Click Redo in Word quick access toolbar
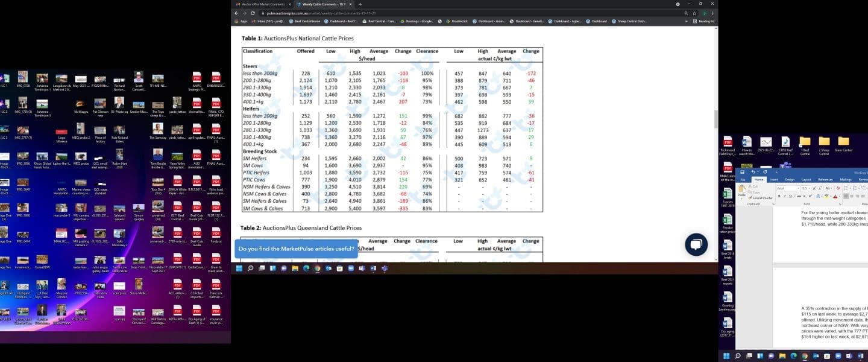 point(765,172)
